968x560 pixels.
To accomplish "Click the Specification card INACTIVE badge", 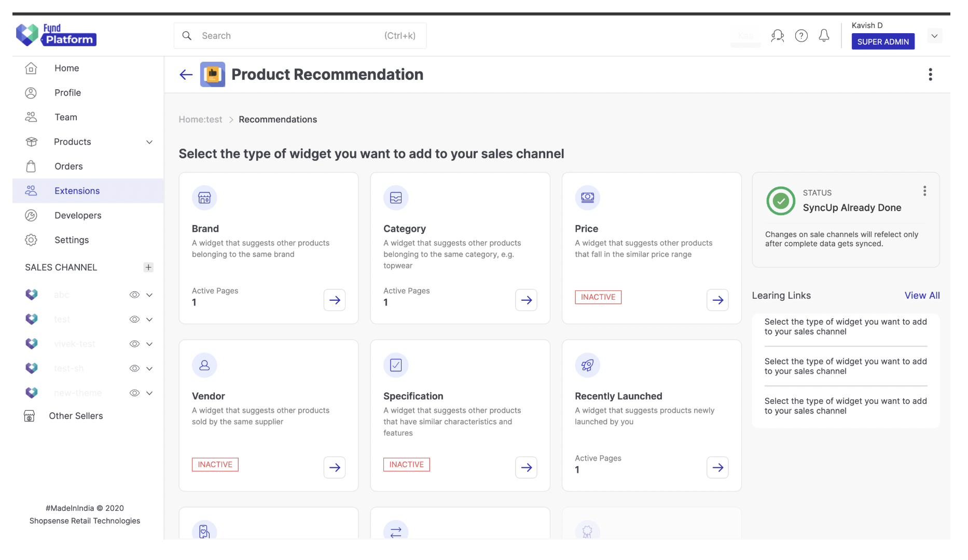I will pyautogui.click(x=406, y=465).
